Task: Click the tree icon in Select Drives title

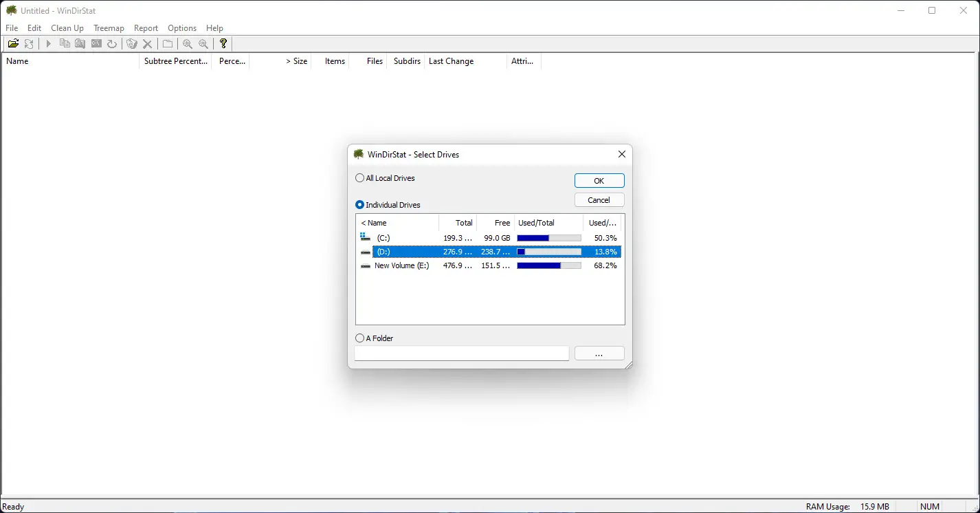Action: pyautogui.click(x=359, y=154)
